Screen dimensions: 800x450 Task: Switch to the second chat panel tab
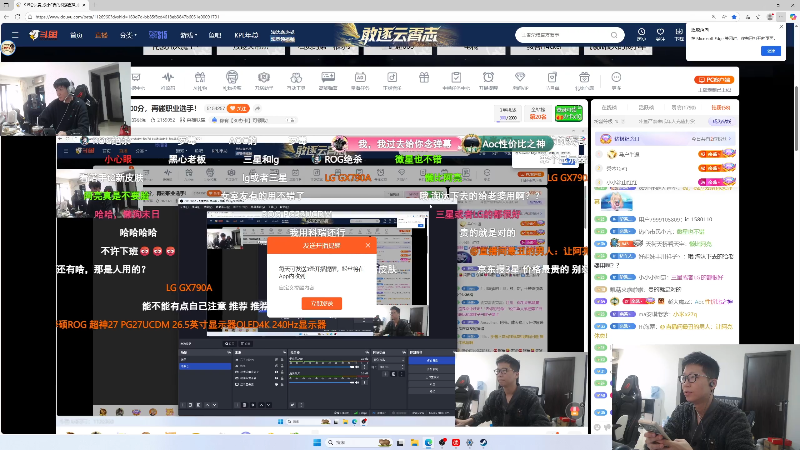point(646,108)
